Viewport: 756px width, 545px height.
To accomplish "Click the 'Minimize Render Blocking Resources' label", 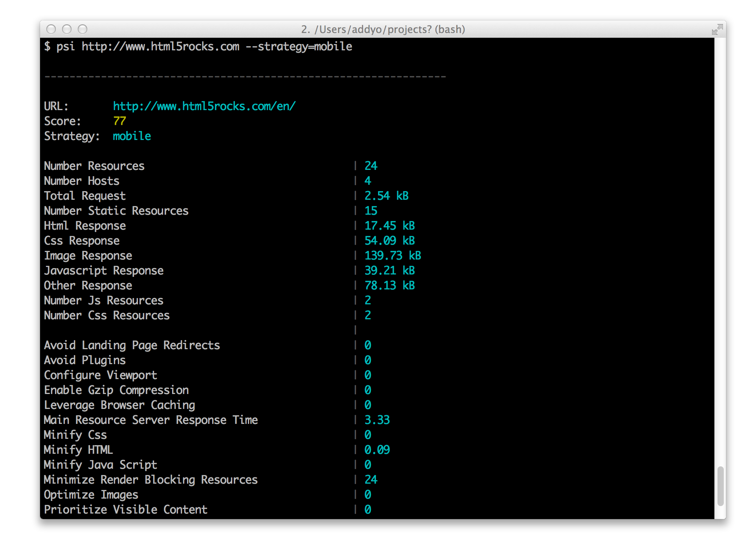I will (x=150, y=480).
